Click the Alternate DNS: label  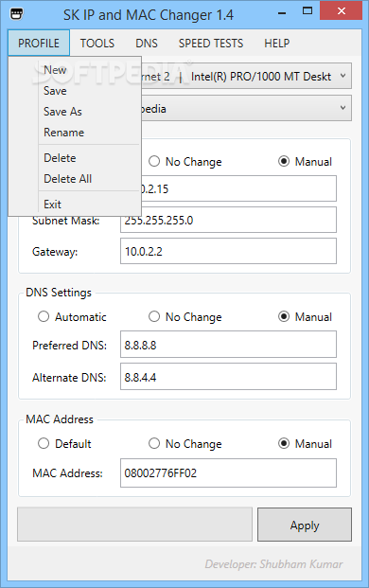point(69,377)
